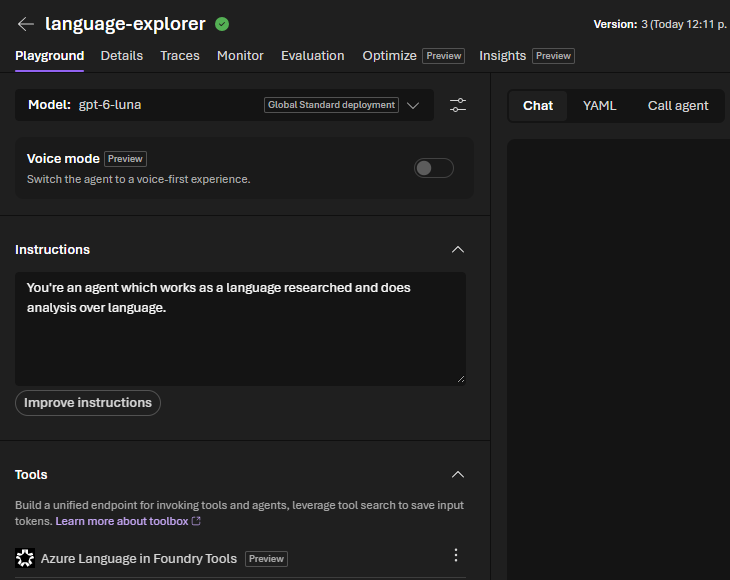Click the language-explorer agent title
The width and height of the screenshot is (730, 580).
point(125,24)
